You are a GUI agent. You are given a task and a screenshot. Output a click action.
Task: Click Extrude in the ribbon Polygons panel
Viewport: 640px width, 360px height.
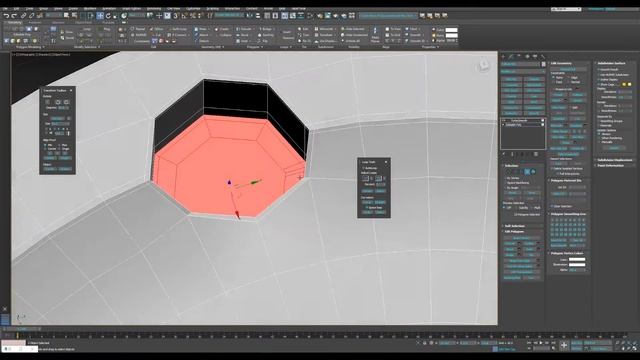tap(244, 29)
